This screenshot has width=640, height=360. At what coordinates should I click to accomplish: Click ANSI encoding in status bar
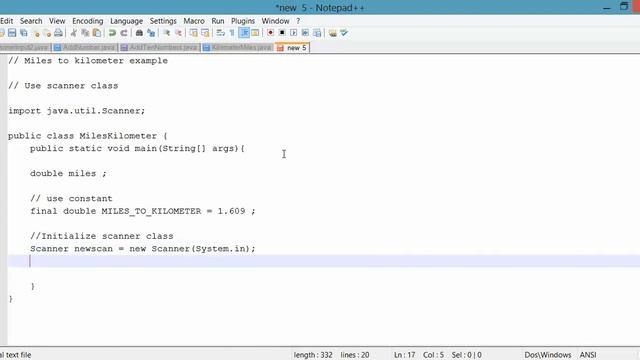(588, 355)
